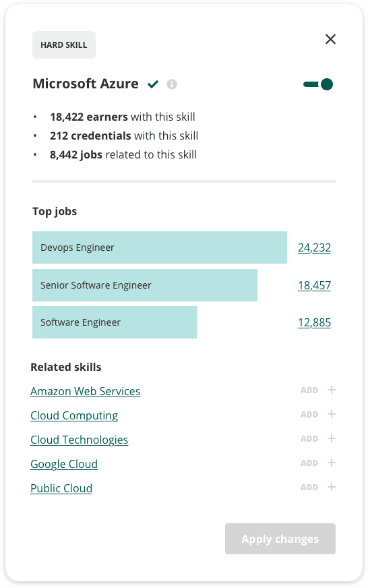Click the Top jobs heading

(55, 212)
